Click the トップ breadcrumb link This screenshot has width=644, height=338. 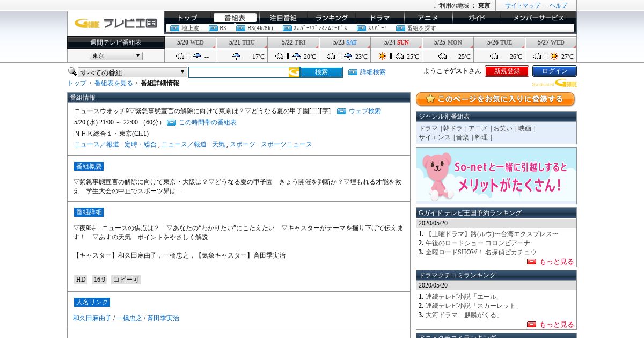pos(77,83)
